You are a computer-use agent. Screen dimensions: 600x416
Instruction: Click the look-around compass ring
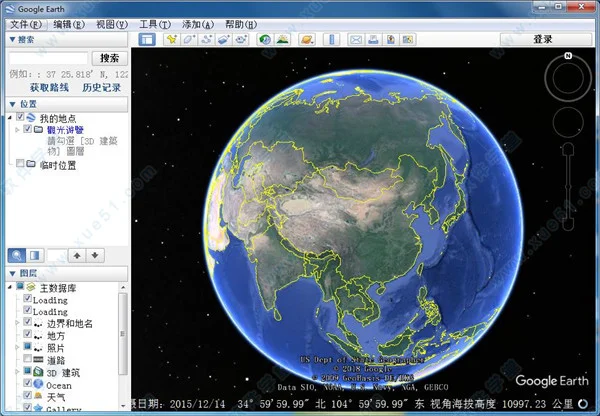coord(568,78)
